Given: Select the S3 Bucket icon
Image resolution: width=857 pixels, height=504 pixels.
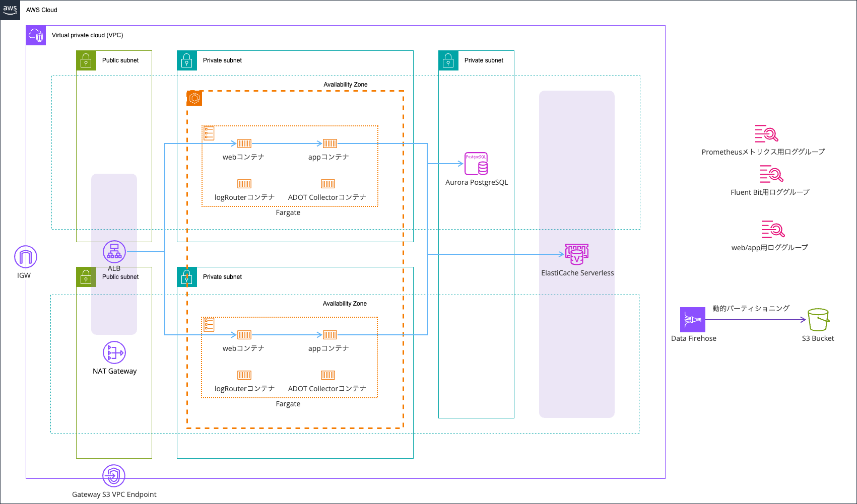Looking at the screenshot, I should tap(818, 319).
